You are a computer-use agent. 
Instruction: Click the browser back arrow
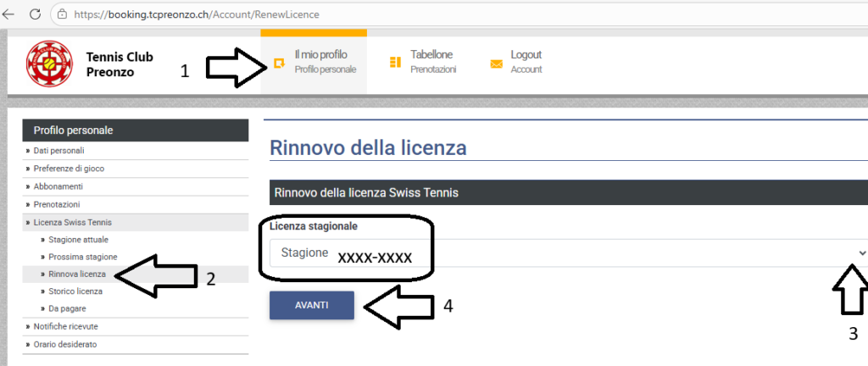(x=9, y=14)
